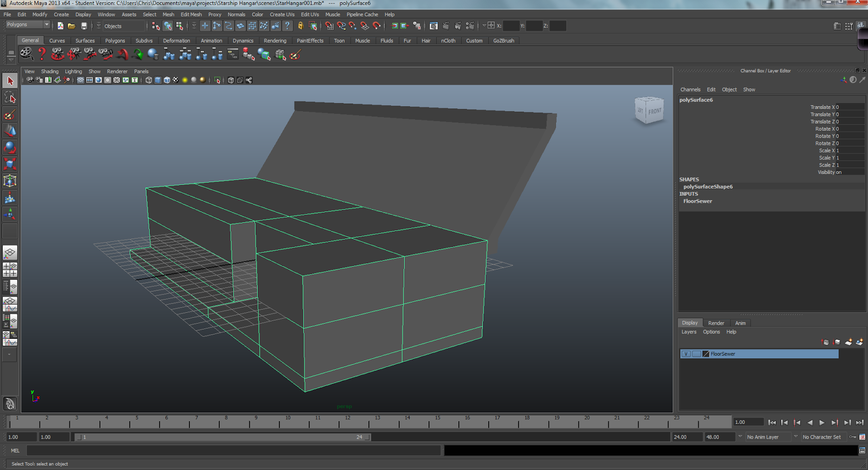
Task: Pick the Scale tool in toolbox
Action: [10, 164]
